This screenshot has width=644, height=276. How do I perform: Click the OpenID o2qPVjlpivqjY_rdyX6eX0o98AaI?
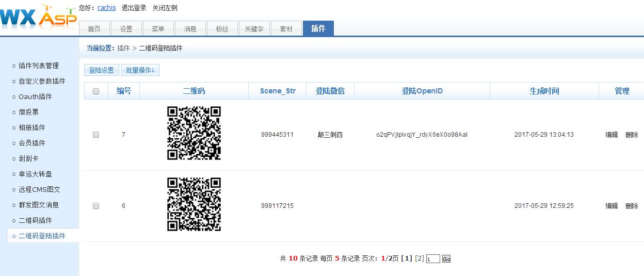click(x=422, y=135)
